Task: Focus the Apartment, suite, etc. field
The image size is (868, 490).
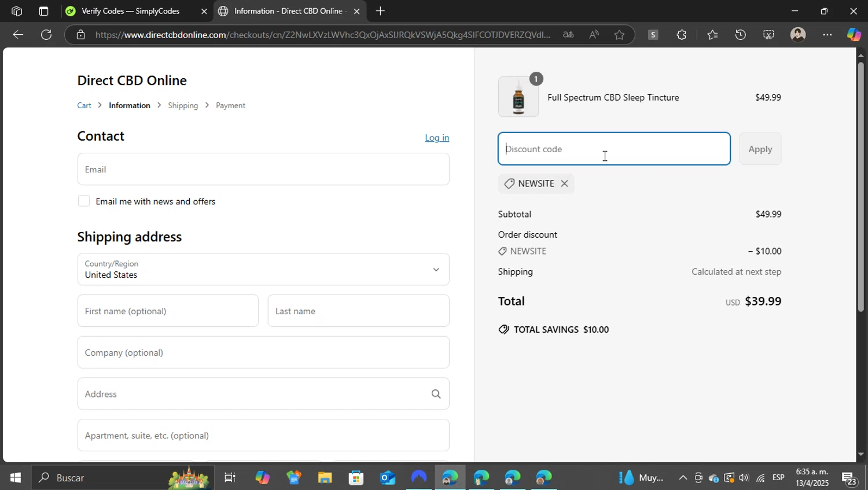Action: (x=263, y=435)
